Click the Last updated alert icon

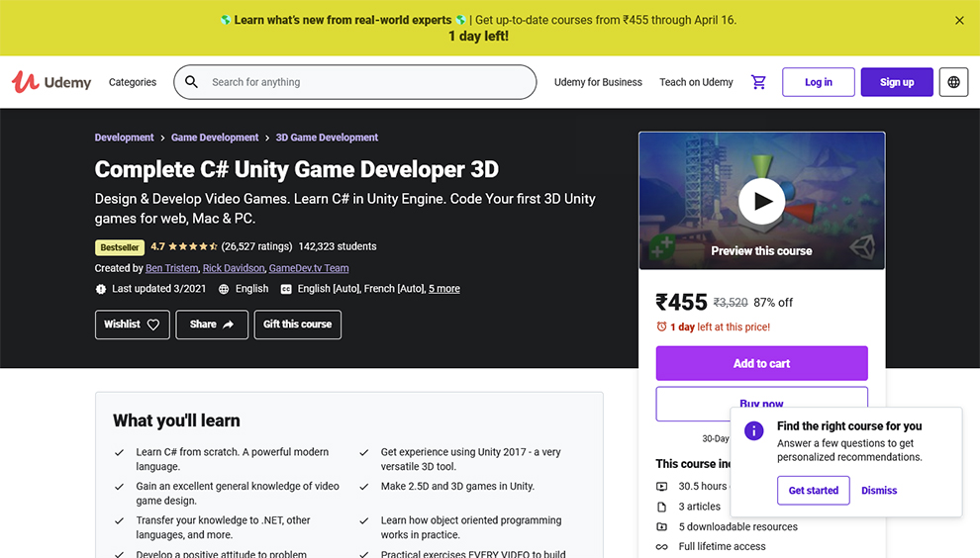101,289
